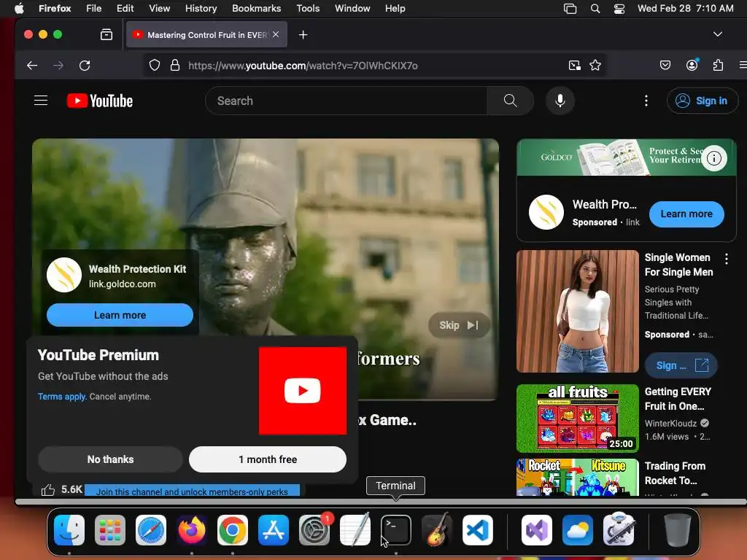Open the Bookmarks menu

coord(256,8)
